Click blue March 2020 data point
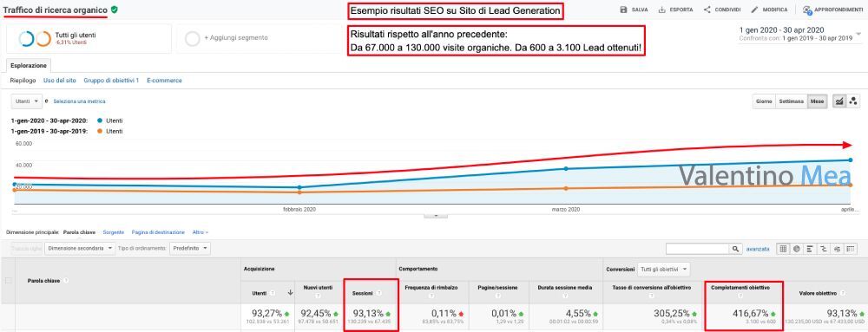Viewport: 868px width, 332px height. click(x=566, y=168)
